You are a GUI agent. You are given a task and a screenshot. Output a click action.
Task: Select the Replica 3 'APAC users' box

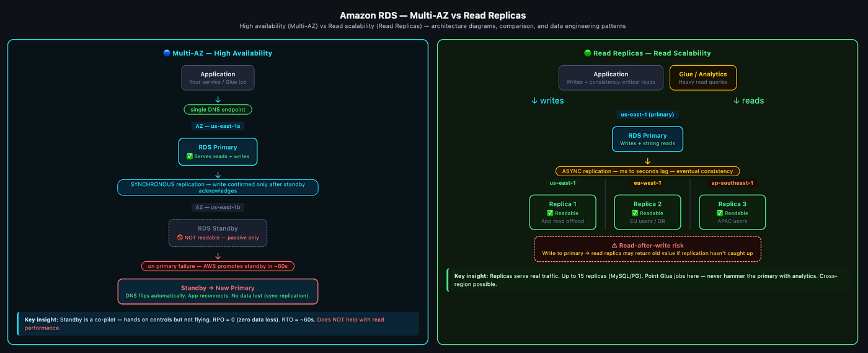(732, 212)
